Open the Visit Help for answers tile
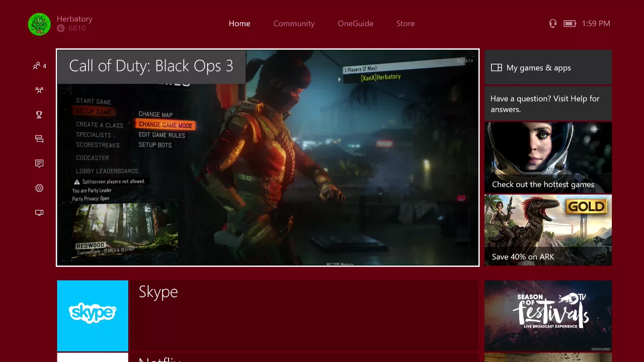644x362 pixels. [548, 104]
